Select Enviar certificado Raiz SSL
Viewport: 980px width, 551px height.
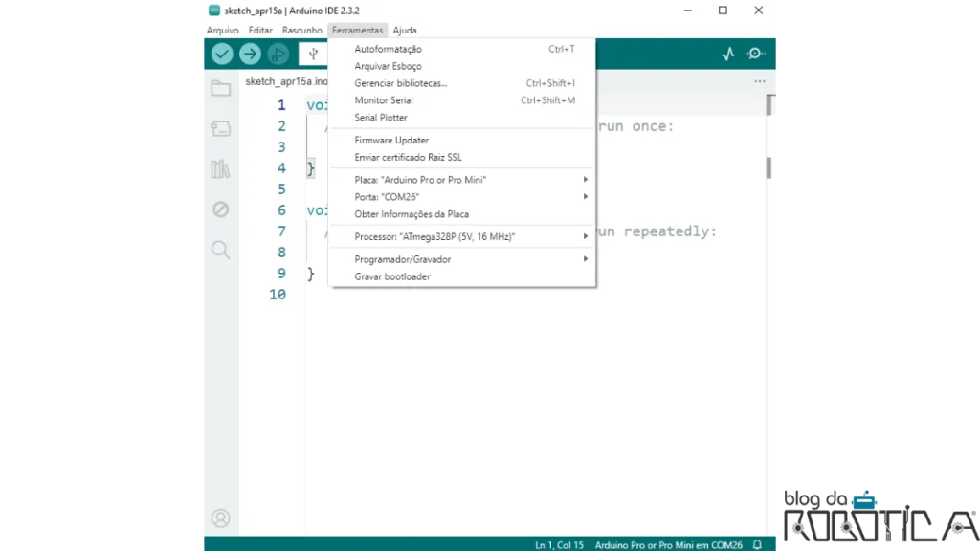462,158
